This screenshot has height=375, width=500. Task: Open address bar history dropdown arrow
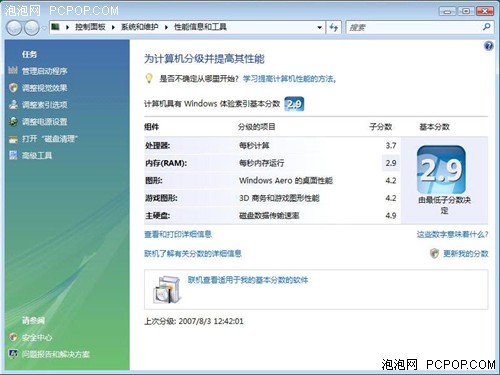click(319, 27)
